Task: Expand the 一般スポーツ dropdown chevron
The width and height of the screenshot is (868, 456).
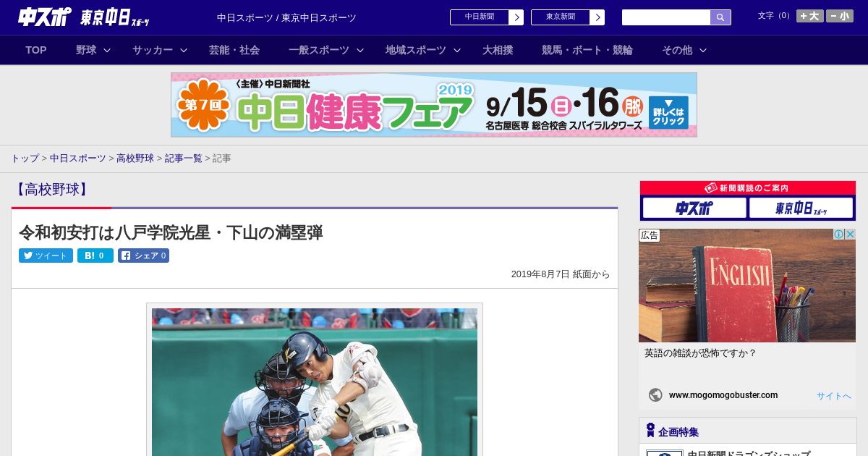Action: 360,50
